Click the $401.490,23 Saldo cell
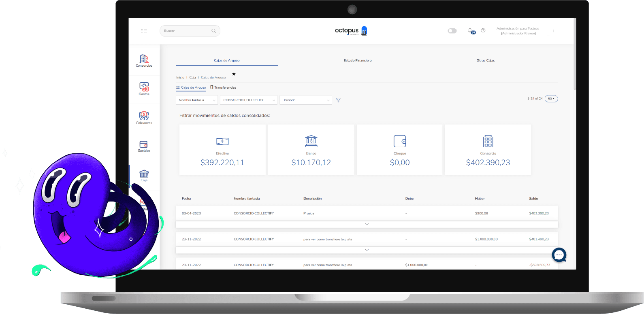 [539, 239]
